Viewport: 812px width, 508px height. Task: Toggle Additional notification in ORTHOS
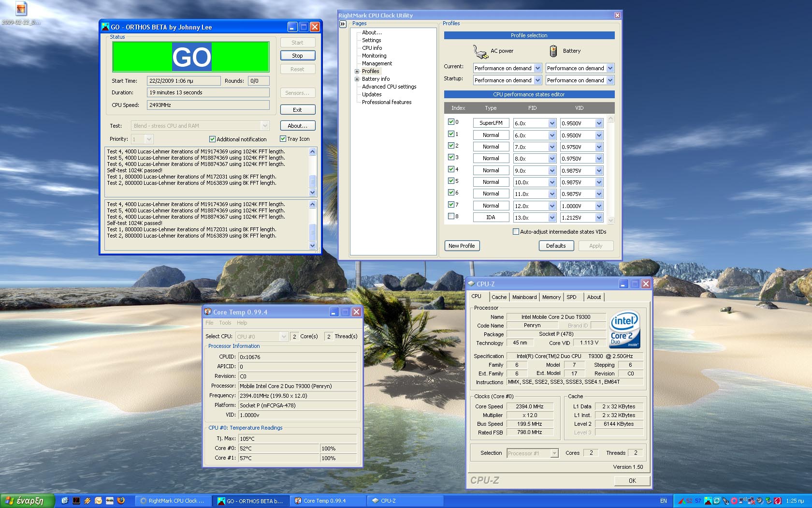coord(212,139)
